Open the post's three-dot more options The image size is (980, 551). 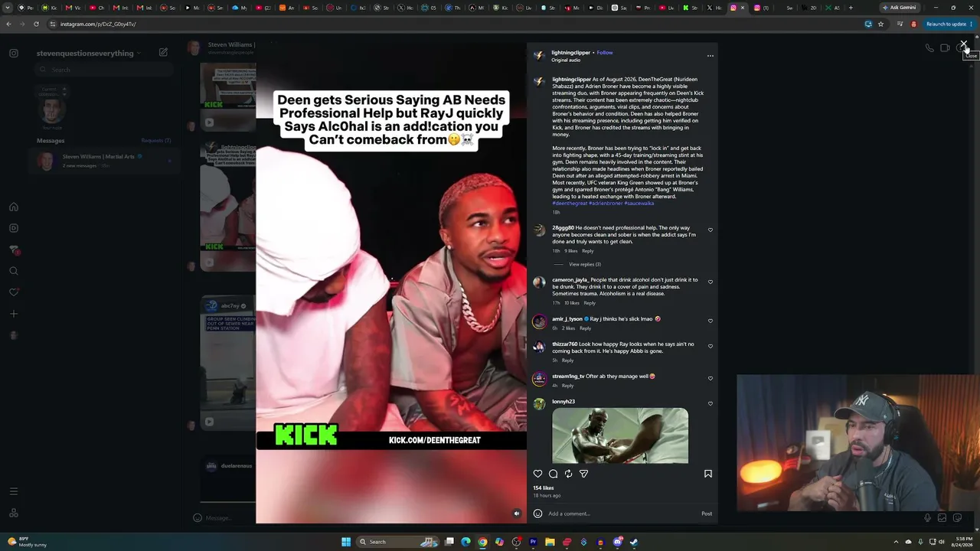(710, 56)
